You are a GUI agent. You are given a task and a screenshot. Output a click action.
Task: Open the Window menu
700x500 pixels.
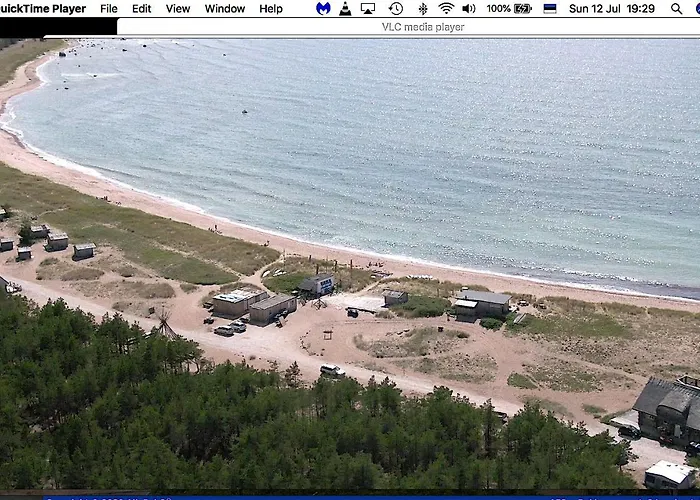click(225, 9)
